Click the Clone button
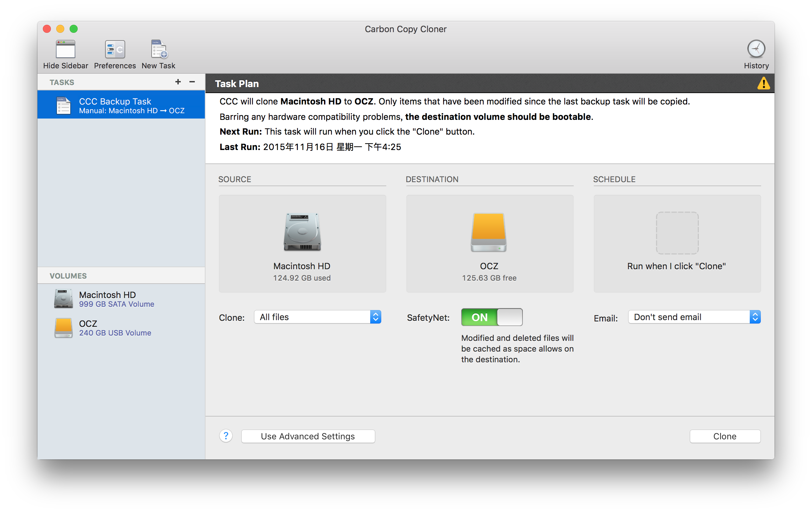812x513 pixels. coord(725,436)
